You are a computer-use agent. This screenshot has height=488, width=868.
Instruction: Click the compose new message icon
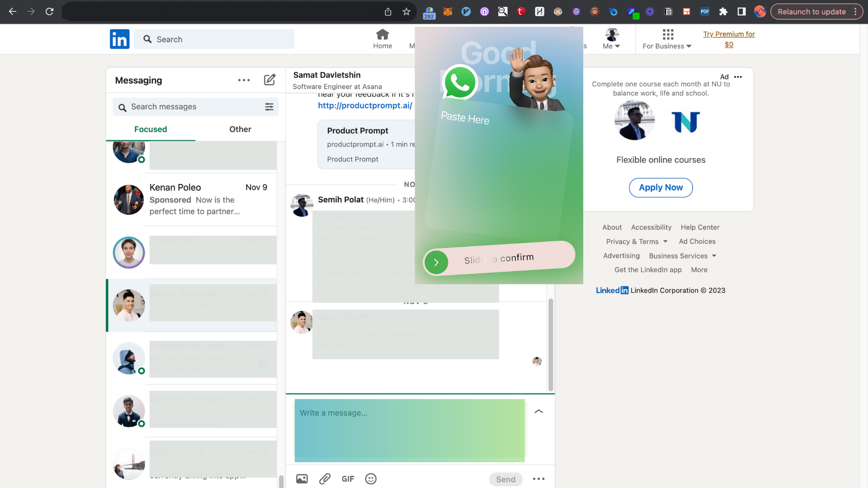269,80
